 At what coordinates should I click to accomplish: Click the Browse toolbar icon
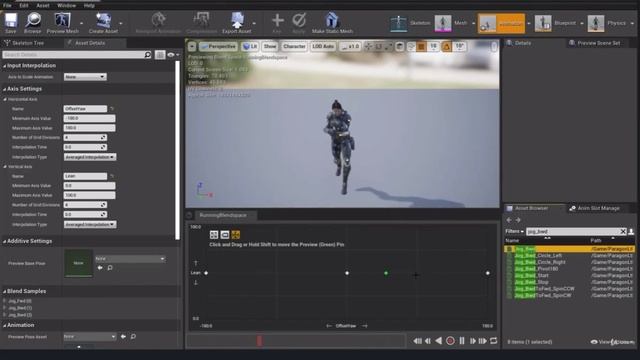click(x=33, y=22)
